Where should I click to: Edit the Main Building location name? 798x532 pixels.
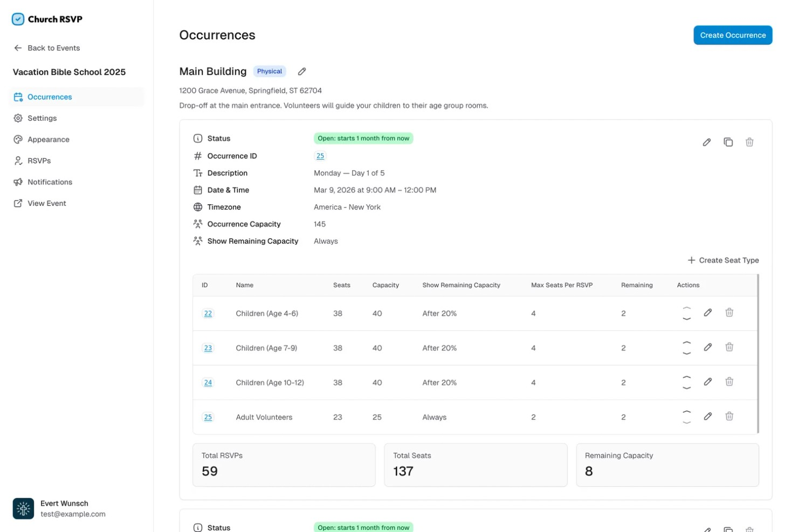[301, 71]
